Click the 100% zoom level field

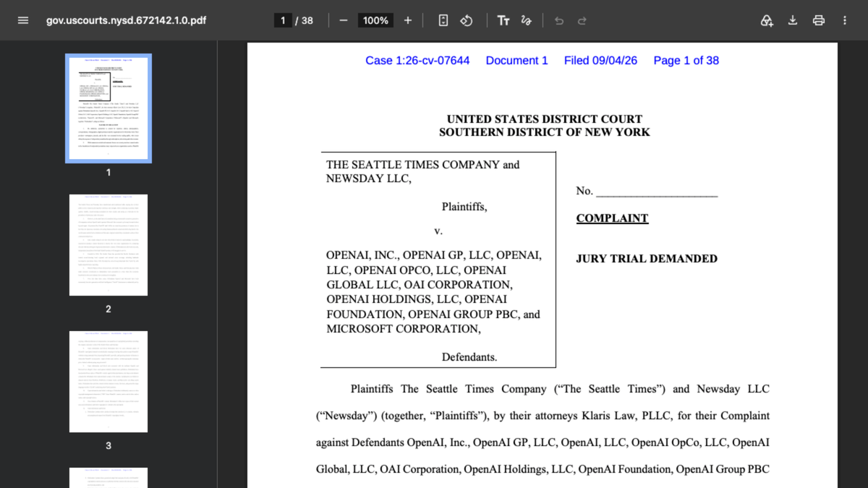376,20
